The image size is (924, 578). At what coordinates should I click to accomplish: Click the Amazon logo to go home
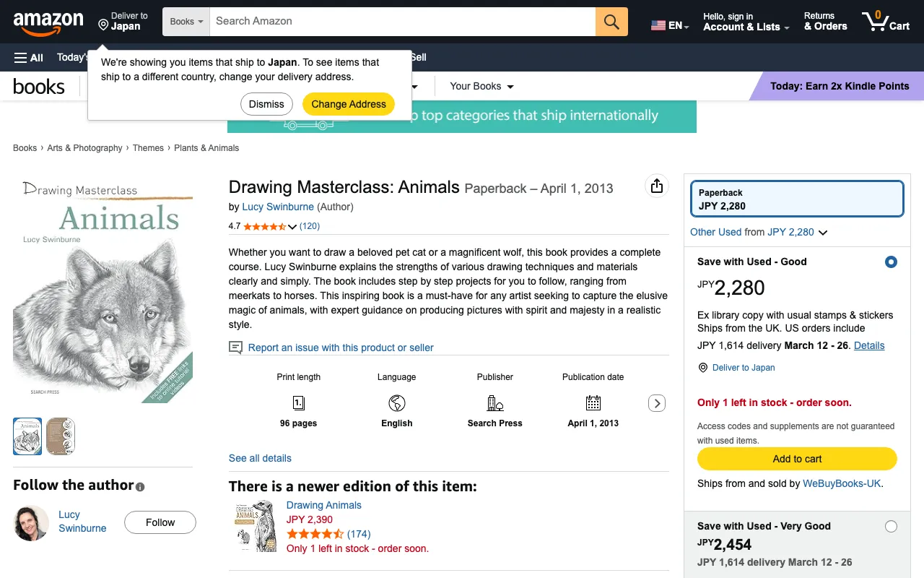tap(48, 22)
